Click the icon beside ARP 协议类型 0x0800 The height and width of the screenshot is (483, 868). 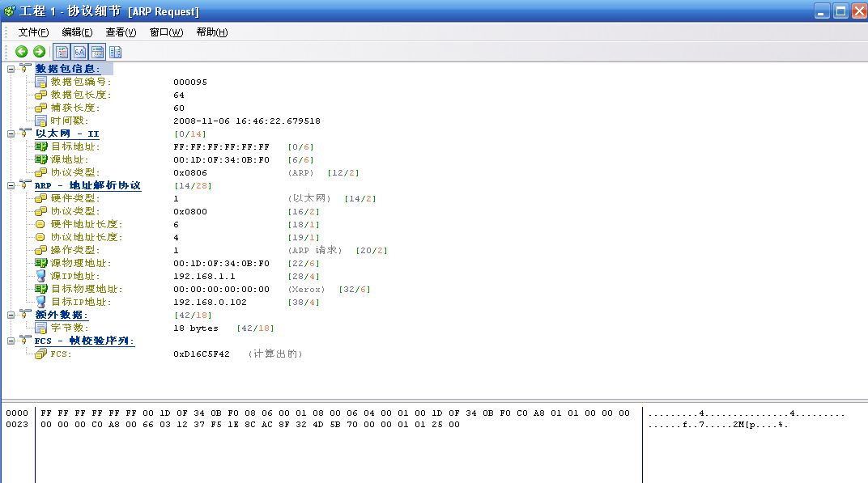pos(41,211)
